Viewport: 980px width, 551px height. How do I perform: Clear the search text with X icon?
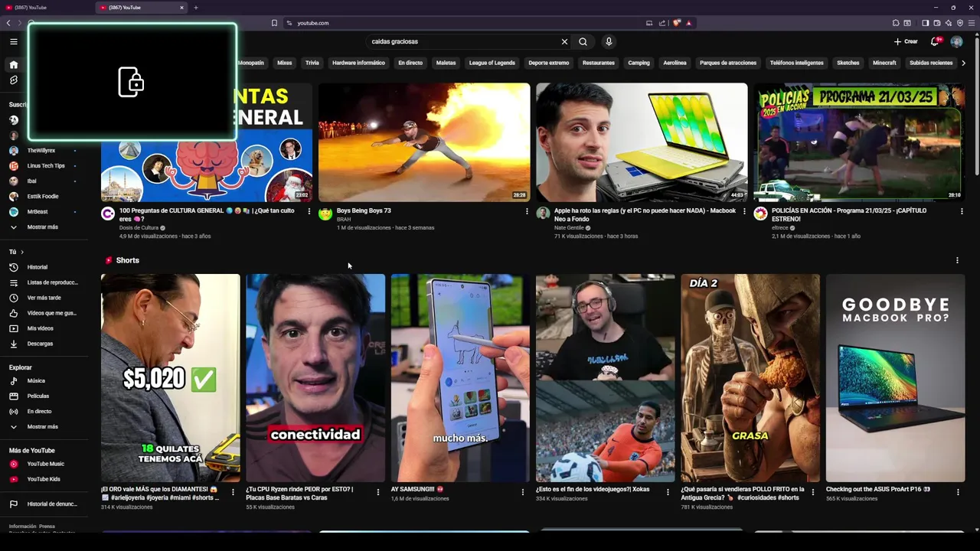coord(564,41)
